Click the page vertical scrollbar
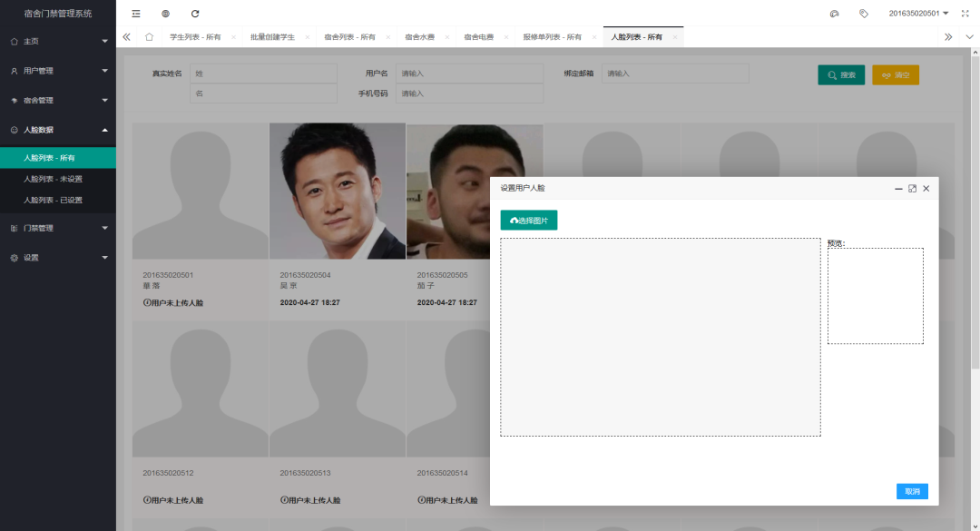This screenshot has height=531, width=980. 975,212
